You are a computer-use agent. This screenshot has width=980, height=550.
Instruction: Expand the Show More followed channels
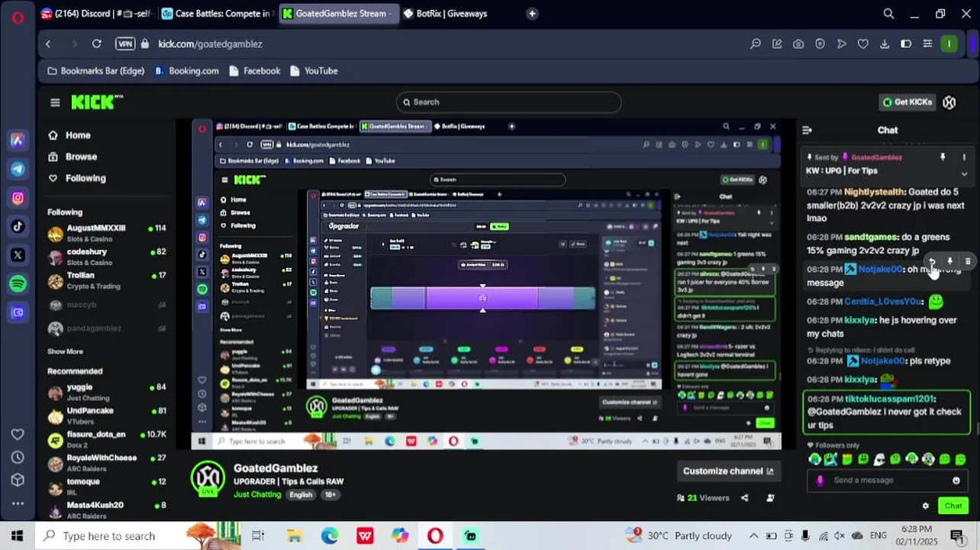click(x=65, y=351)
